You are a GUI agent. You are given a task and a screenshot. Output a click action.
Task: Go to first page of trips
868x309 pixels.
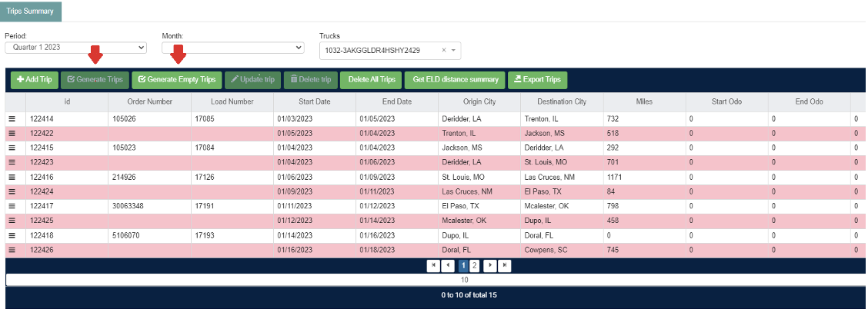coord(433,265)
